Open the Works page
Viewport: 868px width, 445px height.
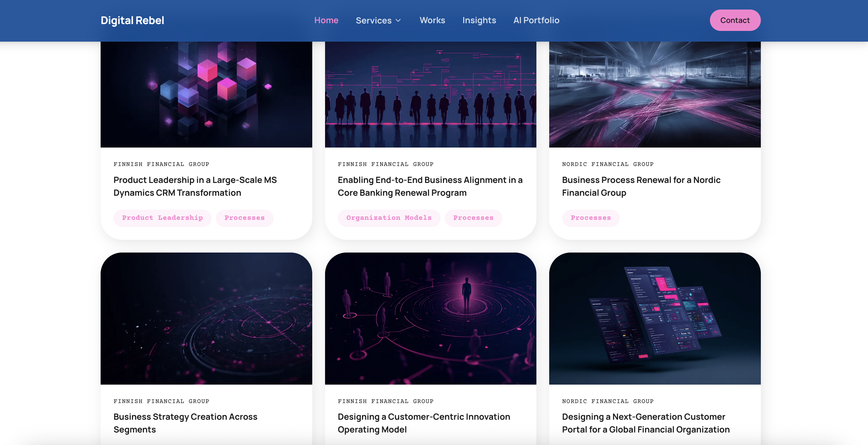(432, 21)
